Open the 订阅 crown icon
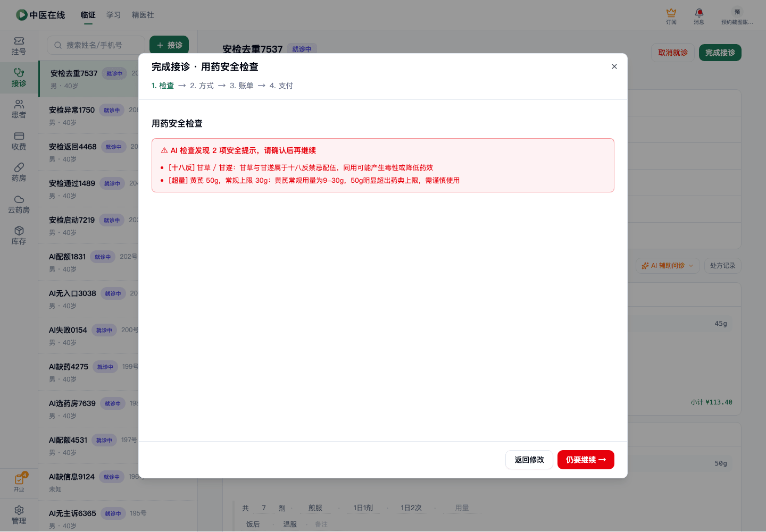The image size is (766, 532). [x=671, y=16]
